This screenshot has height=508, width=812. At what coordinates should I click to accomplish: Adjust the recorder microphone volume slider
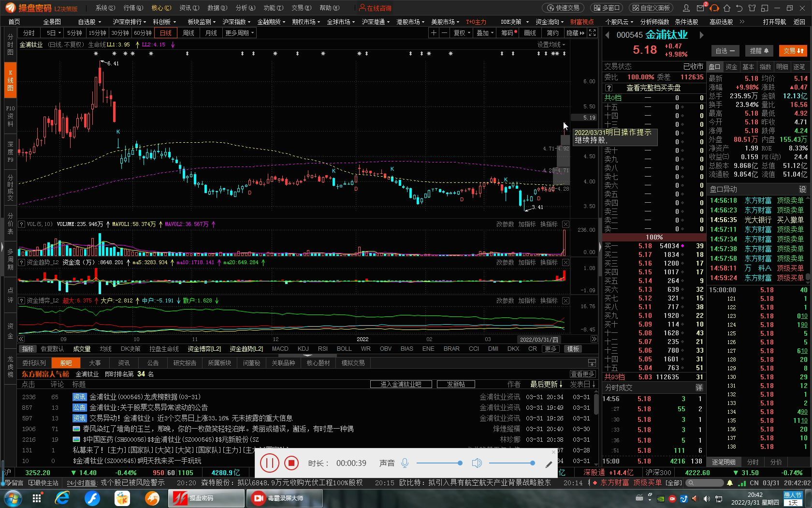click(438, 463)
